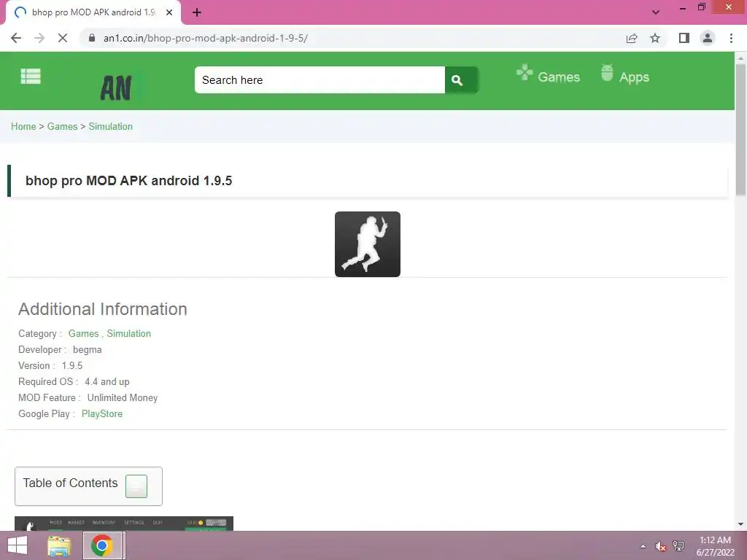Show hidden tray icons arrow
Image resolution: width=747 pixels, height=560 pixels.
click(643, 546)
